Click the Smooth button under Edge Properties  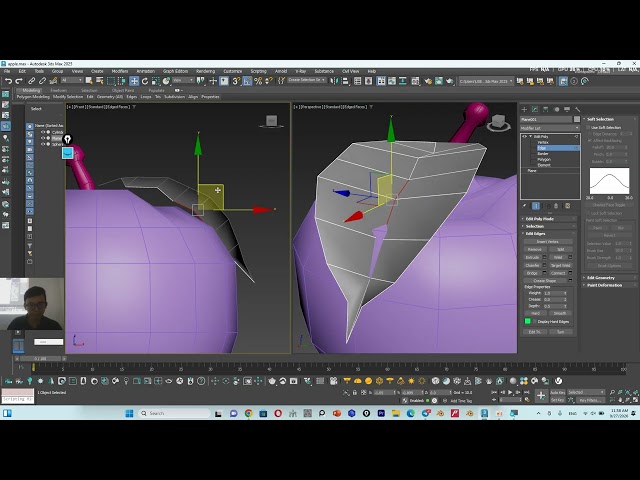[560, 313]
